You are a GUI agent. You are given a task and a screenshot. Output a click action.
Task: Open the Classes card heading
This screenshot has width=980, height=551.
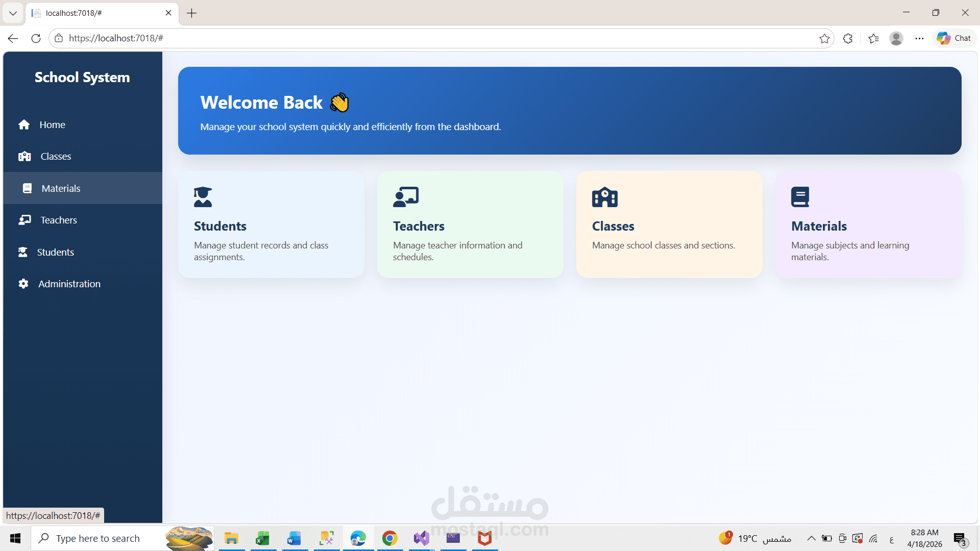tap(613, 226)
